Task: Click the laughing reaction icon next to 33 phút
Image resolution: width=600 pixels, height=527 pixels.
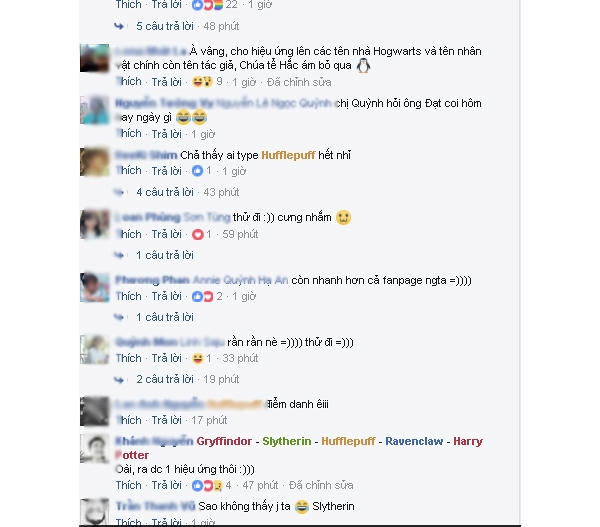Action: pos(197,358)
